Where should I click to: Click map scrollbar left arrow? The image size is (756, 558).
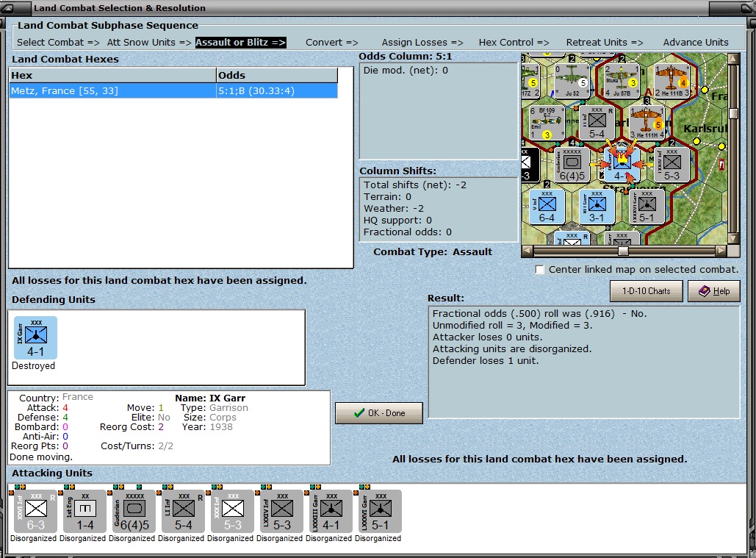tap(527, 251)
